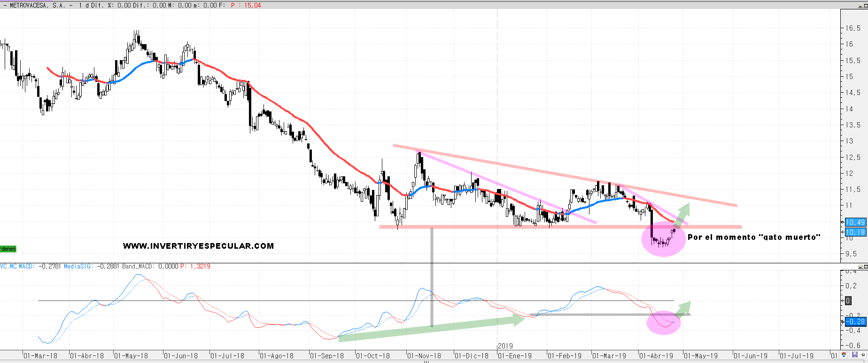Maximize the main price chart panel
Screen dimensions: 868x363
(865, 5)
